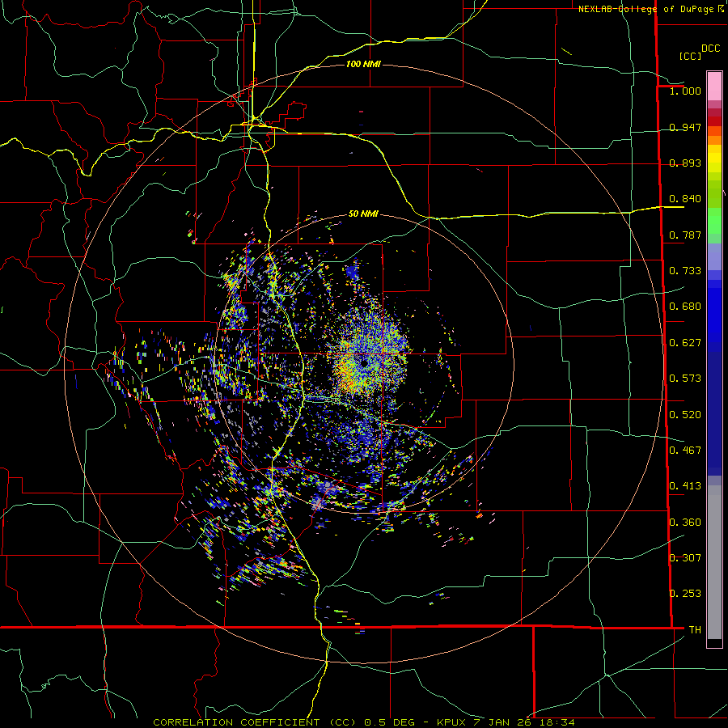Click the 0.307 color scale value
Image resolution: width=728 pixels, height=728 pixels.
click(685, 558)
